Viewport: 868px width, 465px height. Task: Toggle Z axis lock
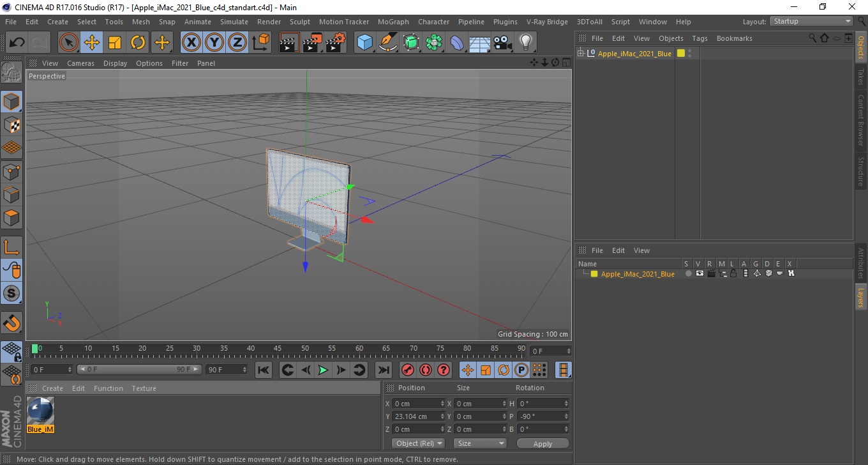[x=237, y=43]
